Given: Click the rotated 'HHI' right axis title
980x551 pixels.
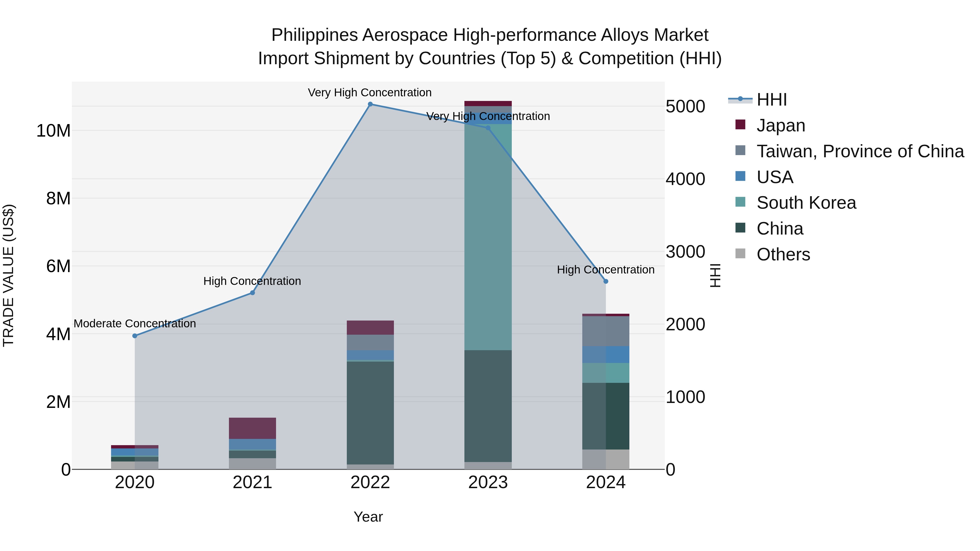Looking at the screenshot, I should (715, 275).
